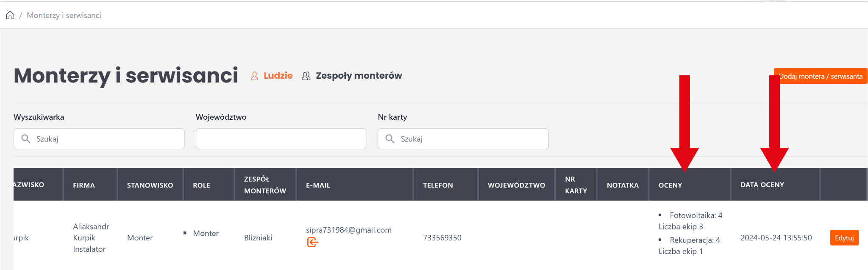Click the E-MAIL column header
The height and width of the screenshot is (270, 868).
[x=318, y=185]
